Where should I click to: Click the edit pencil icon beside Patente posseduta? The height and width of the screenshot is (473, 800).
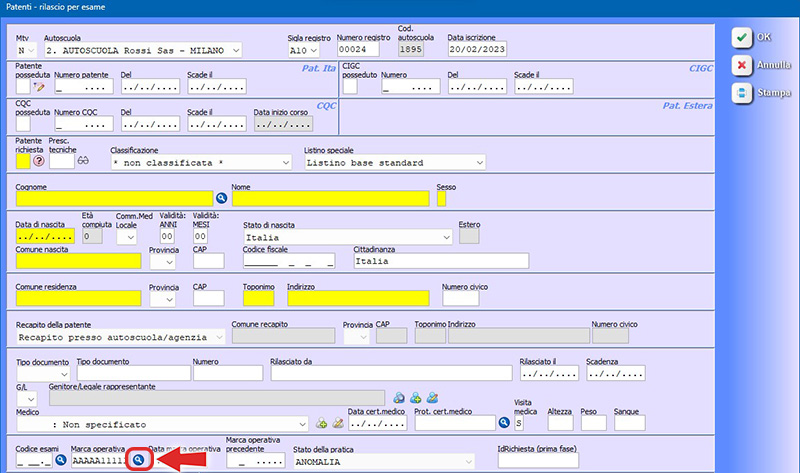point(41,87)
